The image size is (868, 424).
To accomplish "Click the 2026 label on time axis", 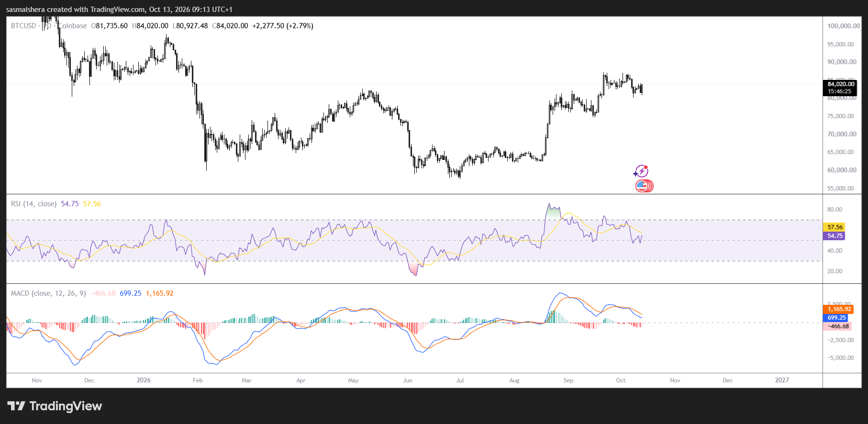I will [144, 380].
